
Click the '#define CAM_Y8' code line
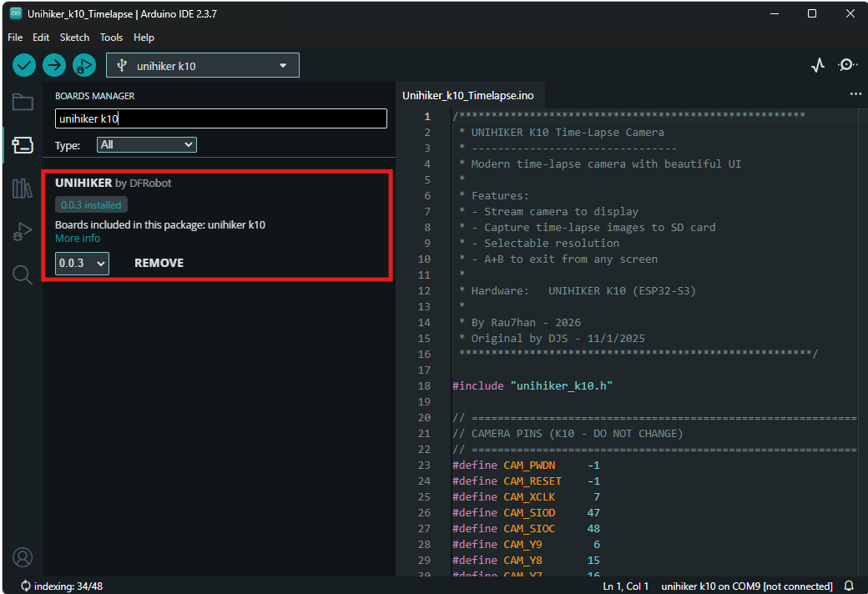click(x=526, y=561)
